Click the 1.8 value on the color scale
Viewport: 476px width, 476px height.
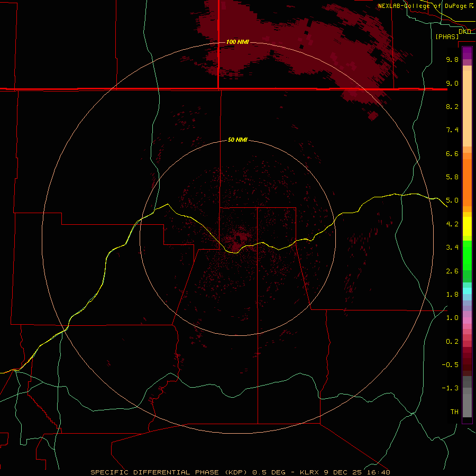[452, 295]
